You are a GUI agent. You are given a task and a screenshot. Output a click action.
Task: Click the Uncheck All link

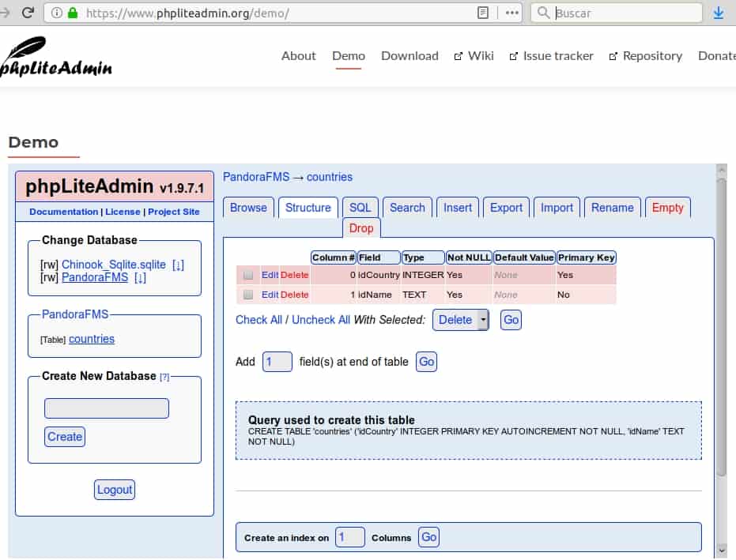coord(321,320)
